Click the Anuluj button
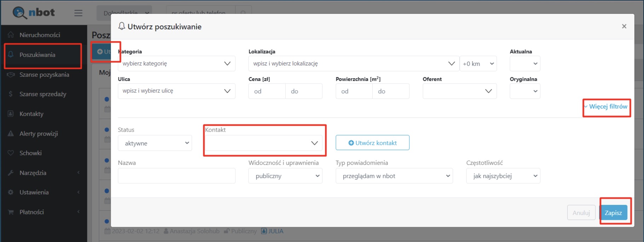The width and height of the screenshot is (644, 242). click(x=581, y=213)
